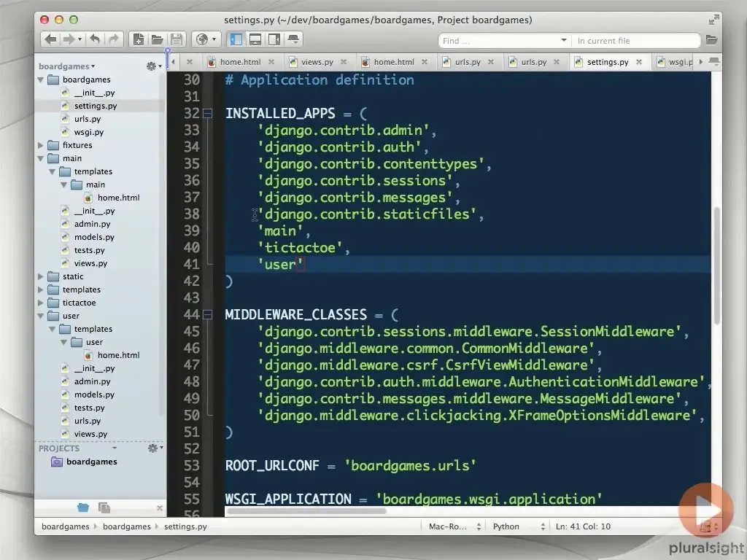Switch to the first home.html tab
Image resolution: width=747 pixels, height=560 pixels.
(x=240, y=62)
